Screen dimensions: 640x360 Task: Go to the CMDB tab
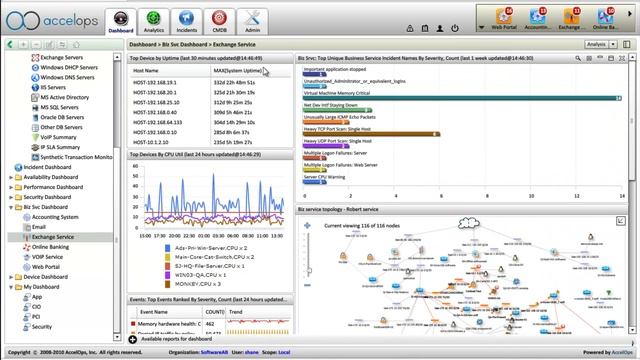pyautogui.click(x=219, y=22)
